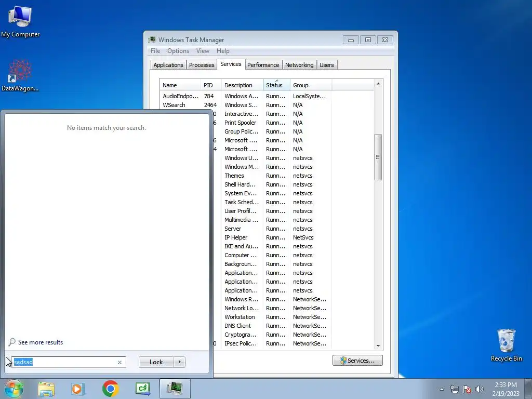Open the C# application taskbar icon
This screenshot has width=532, height=399.
pos(142,389)
